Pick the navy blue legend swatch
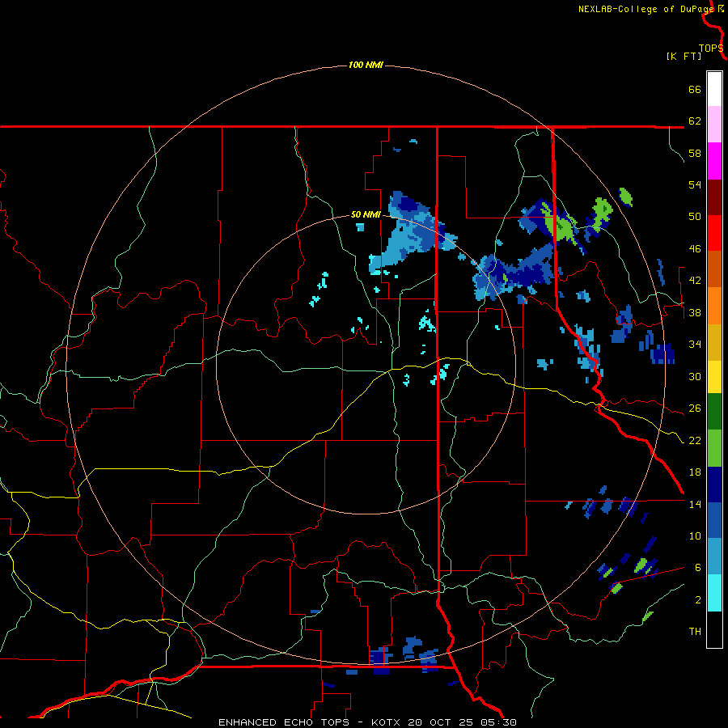The image size is (728, 728). click(x=714, y=485)
